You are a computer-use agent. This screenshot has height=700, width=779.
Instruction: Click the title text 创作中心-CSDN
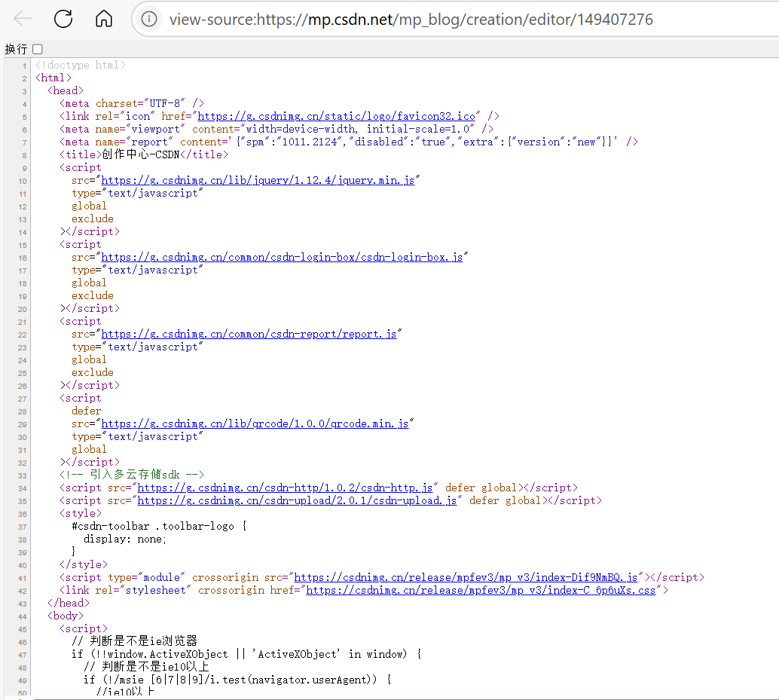(x=141, y=154)
